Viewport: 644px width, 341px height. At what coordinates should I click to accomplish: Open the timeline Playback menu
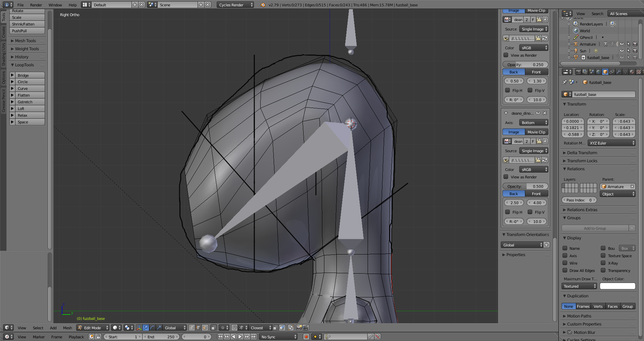click(x=76, y=337)
